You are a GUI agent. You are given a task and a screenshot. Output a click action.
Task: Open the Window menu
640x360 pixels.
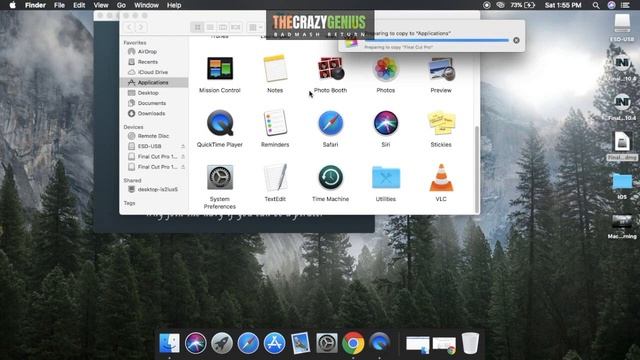(146, 5)
